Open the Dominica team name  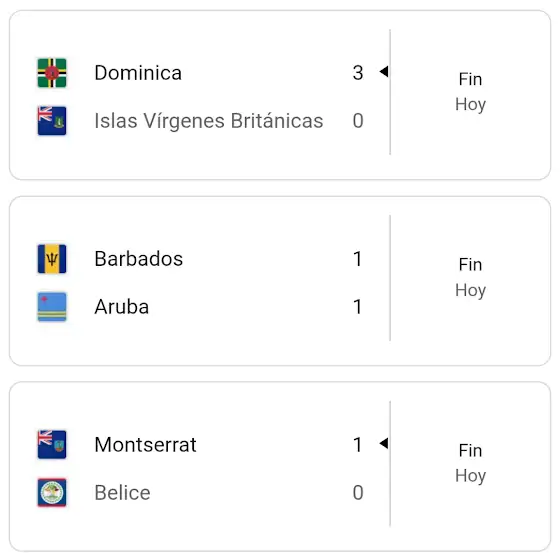click(138, 73)
